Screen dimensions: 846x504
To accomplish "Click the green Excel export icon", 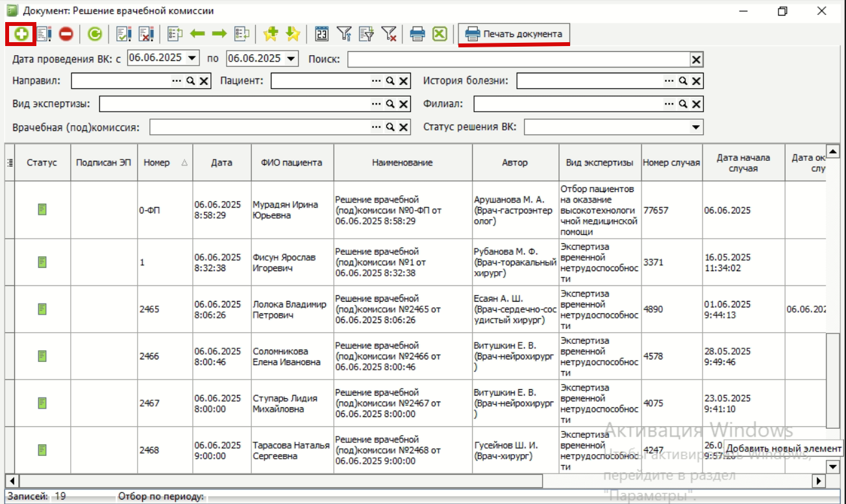I will click(x=440, y=34).
